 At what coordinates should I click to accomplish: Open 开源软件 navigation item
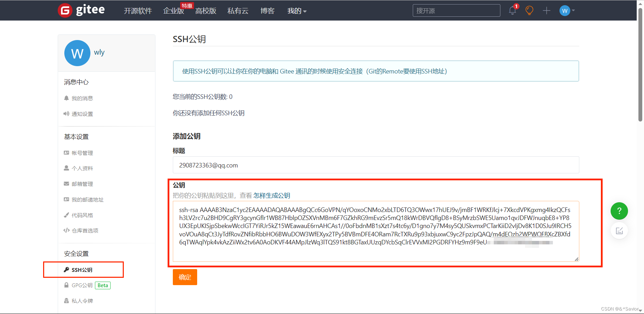pos(138,11)
